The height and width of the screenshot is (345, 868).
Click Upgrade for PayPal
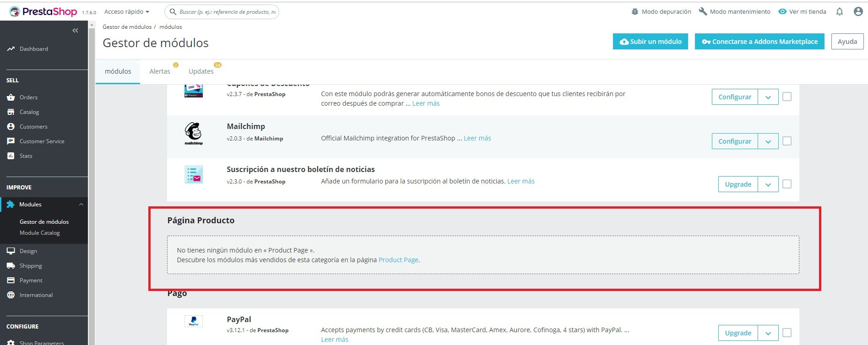tap(738, 333)
